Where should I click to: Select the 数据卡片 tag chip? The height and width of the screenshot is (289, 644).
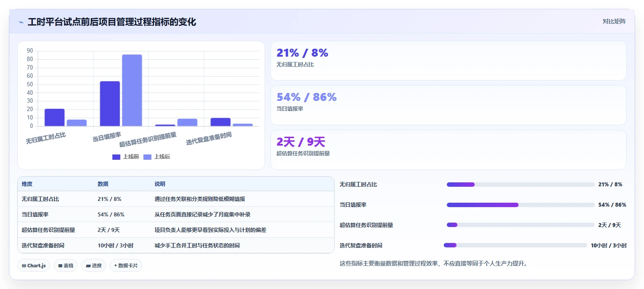(x=126, y=266)
